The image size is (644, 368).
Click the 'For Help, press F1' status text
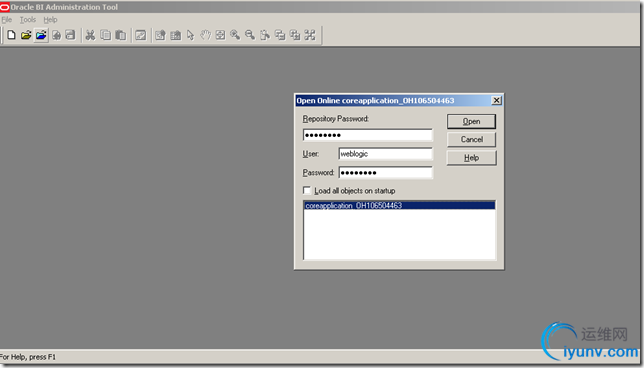28,357
